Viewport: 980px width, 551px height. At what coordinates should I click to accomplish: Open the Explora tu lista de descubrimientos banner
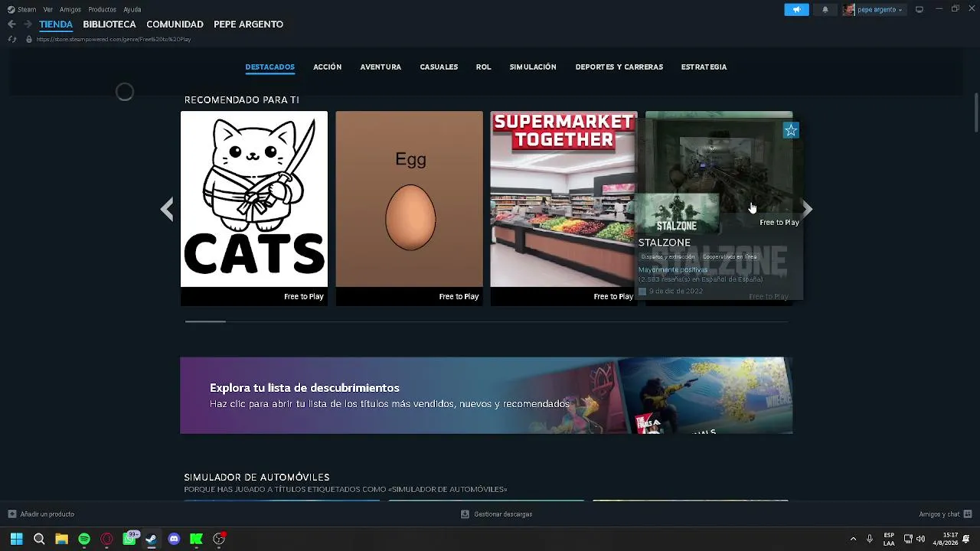[486, 396]
